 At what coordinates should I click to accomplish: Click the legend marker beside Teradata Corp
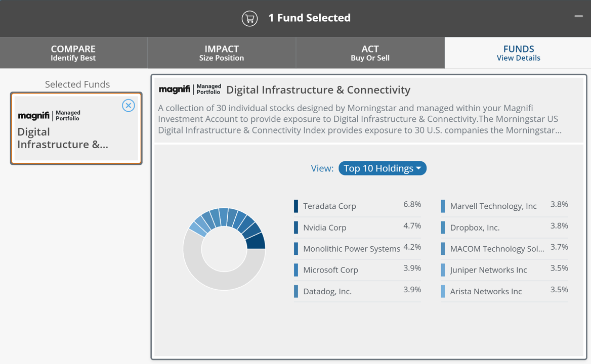pos(296,206)
